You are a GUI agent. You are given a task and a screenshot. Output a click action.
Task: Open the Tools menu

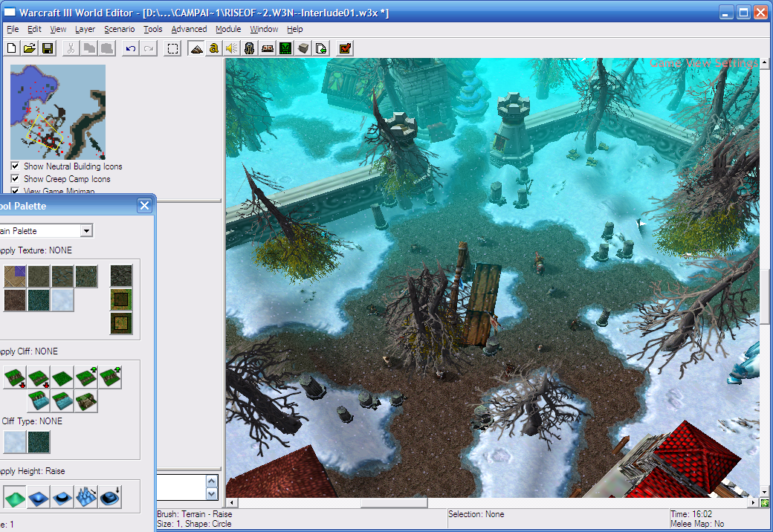[x=153, y=29]
